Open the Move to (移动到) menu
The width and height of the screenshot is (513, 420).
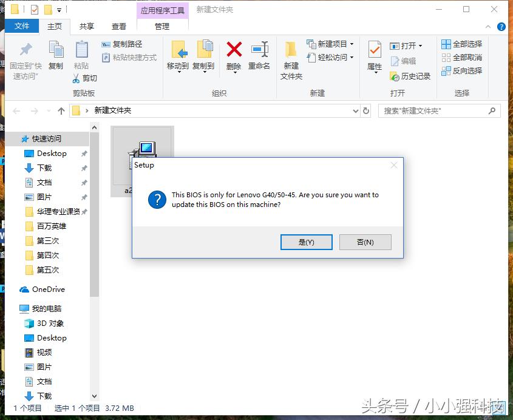click(x=178, y=56)
